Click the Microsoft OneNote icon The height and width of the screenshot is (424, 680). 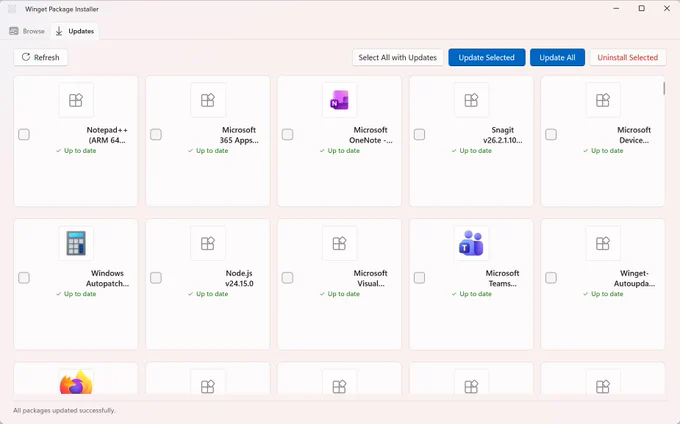point(340,100)
